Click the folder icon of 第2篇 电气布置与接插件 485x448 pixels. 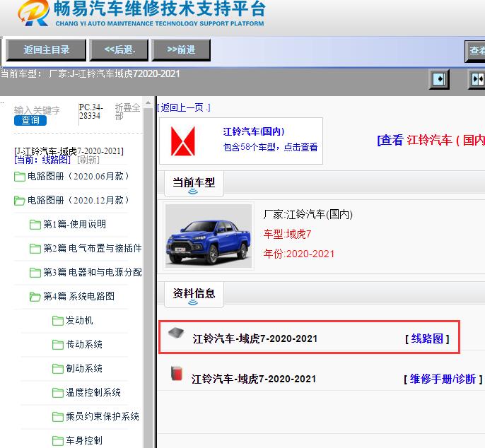coord(35,249)
